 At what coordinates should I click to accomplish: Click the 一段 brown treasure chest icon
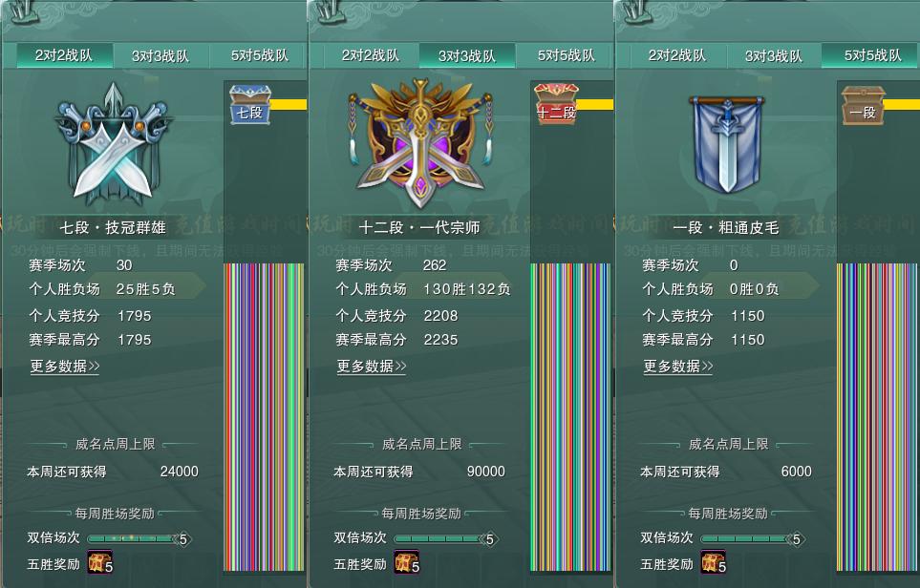pos(863,105)
